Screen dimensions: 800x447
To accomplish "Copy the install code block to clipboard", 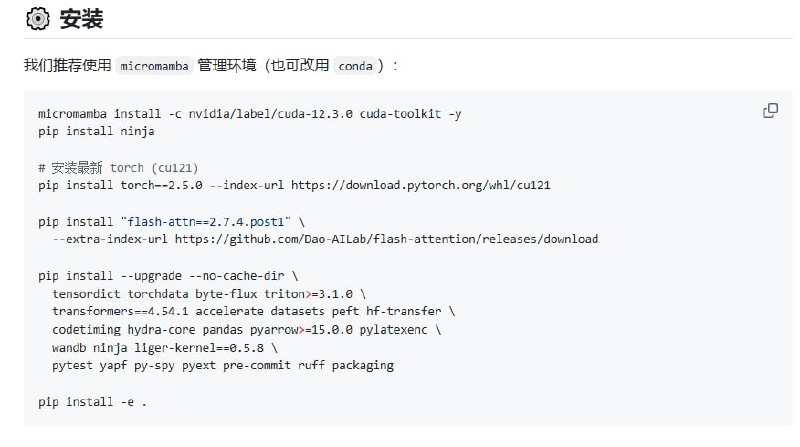I will pyautogui.click(x=770, y=111).
